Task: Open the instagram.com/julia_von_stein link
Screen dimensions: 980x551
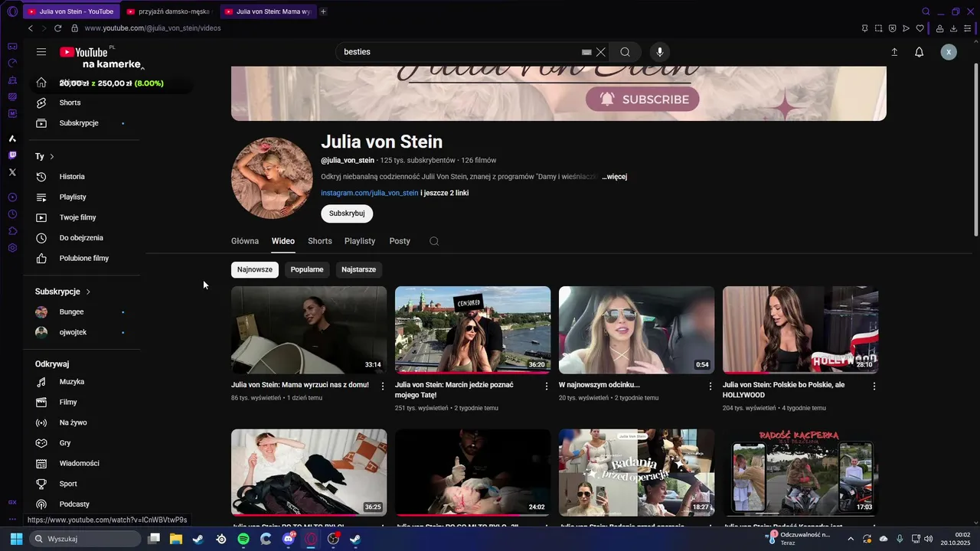Action: click(x=370, y=193)
